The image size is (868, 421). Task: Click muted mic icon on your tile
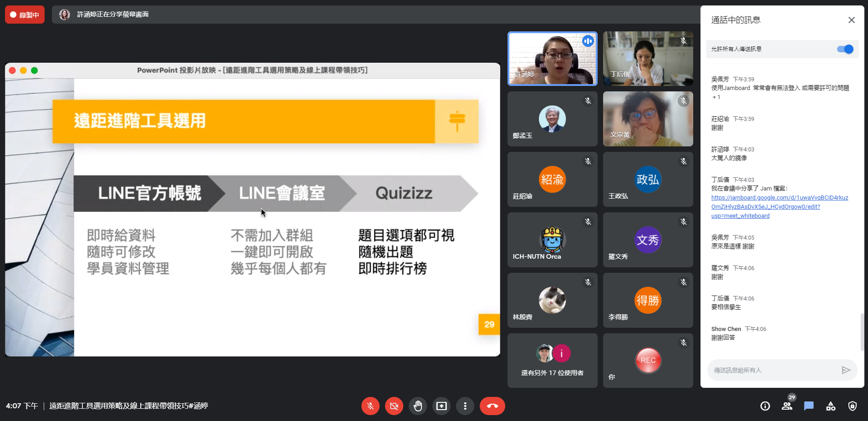684,343
